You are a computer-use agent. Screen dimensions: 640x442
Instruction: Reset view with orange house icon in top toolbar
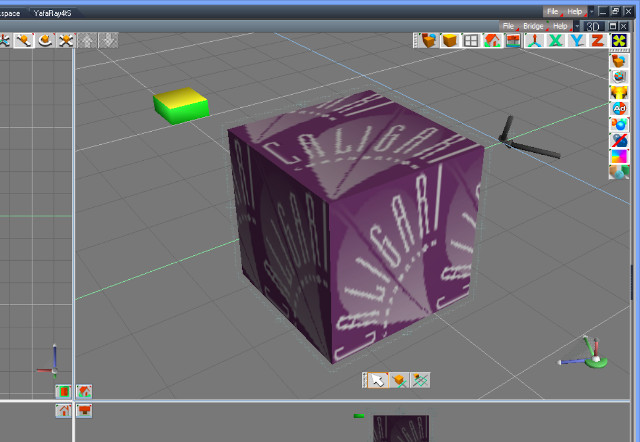pyautogui.click(x=492, y=40)
